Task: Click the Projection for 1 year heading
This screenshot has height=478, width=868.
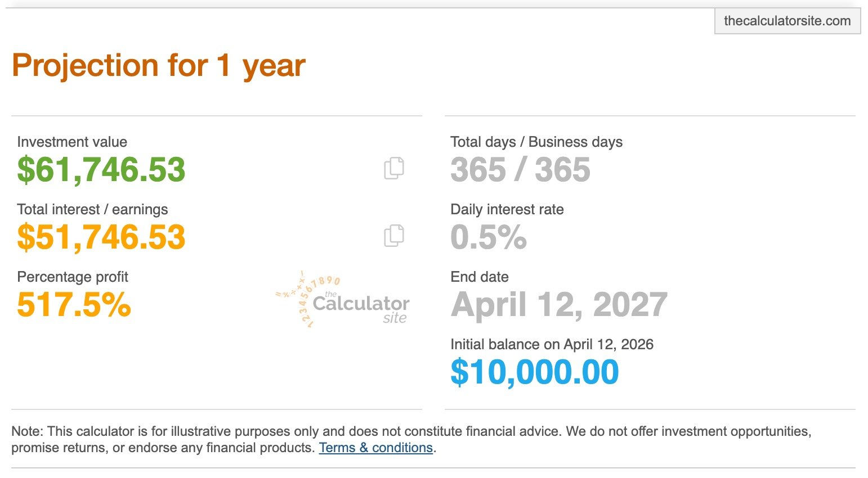Action: coord(159,65)
